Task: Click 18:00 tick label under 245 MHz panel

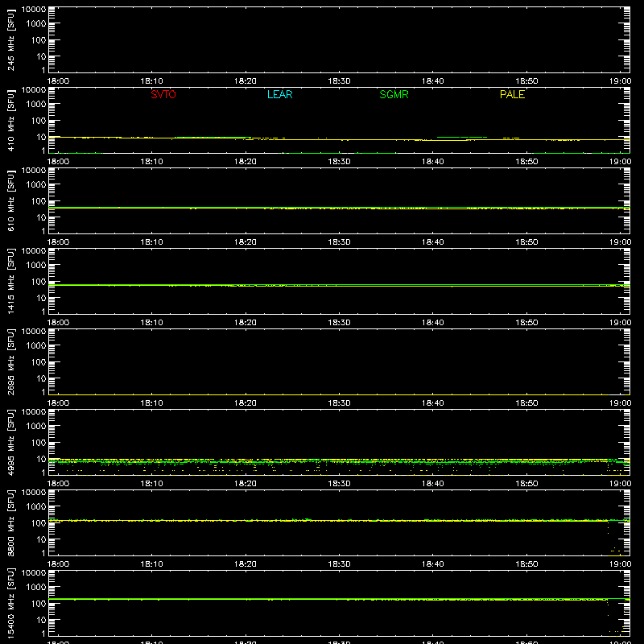Action: click(x=58, y=81)
